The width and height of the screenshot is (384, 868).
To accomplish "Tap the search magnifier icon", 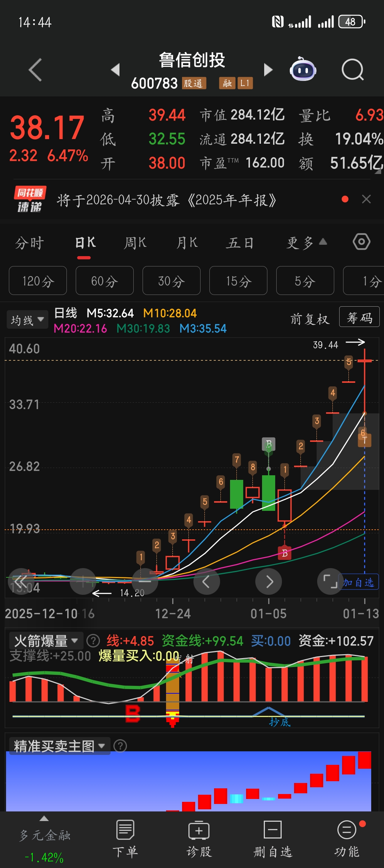I will point(352,70).
